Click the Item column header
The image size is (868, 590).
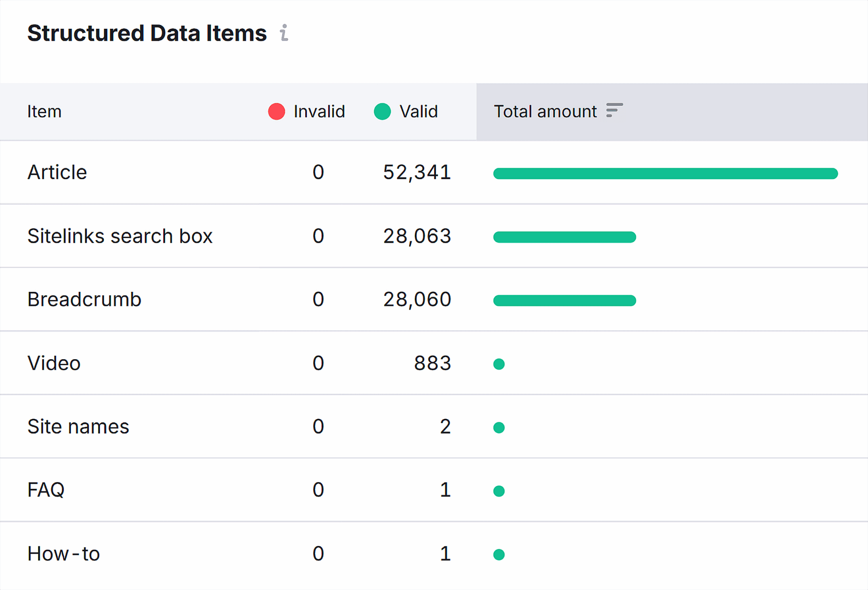pyautogui.click(x=45, y=112)
